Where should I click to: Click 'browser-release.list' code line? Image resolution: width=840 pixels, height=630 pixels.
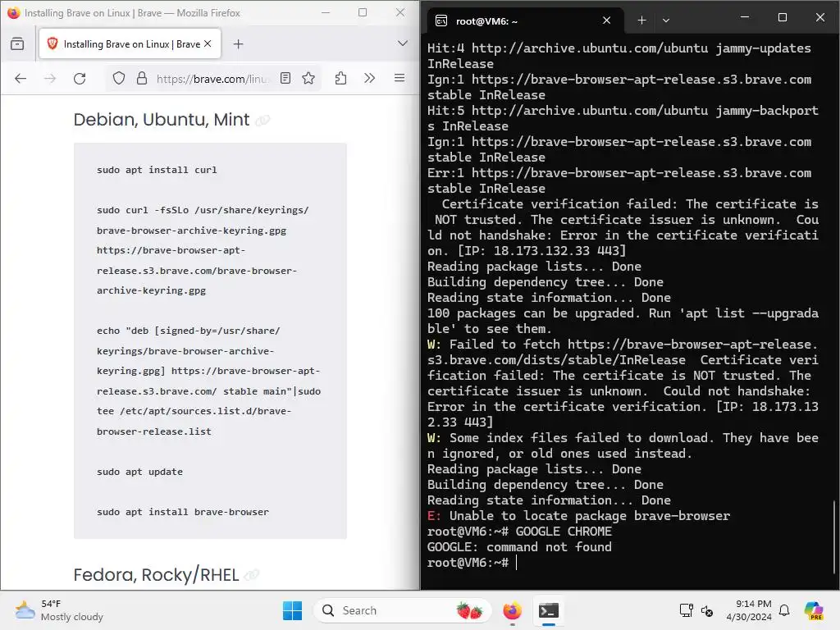(154, 431)
